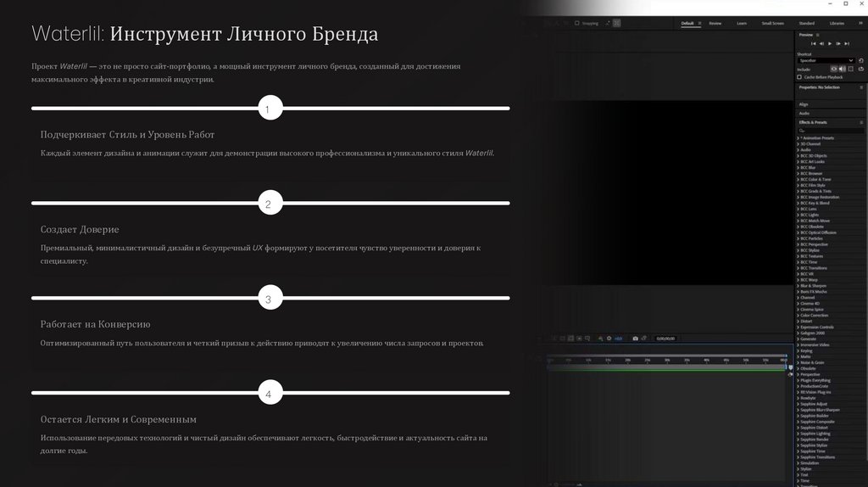Screen dimensions: 868x487
Task: Select the Plugin Everything category
Action: point(815,381)
